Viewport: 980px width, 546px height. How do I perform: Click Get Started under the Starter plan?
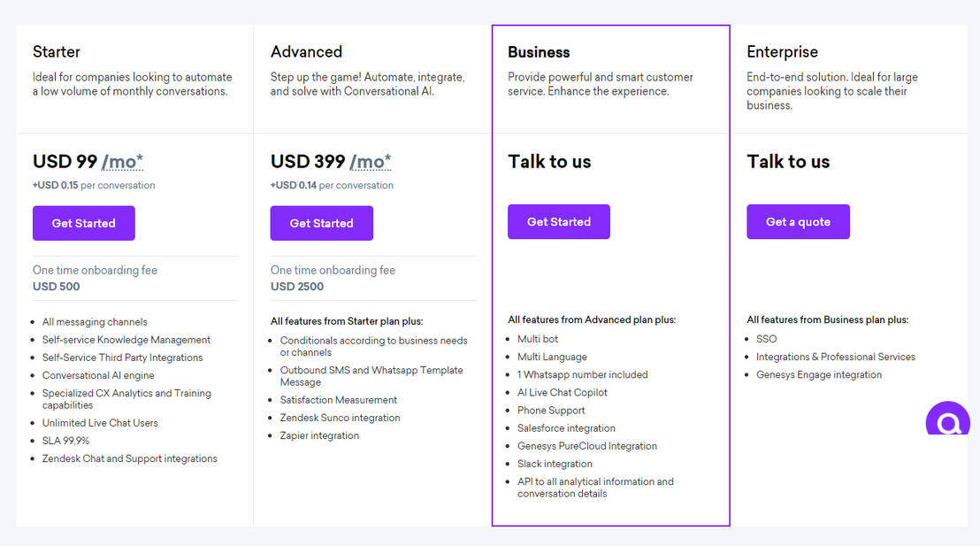83,223
